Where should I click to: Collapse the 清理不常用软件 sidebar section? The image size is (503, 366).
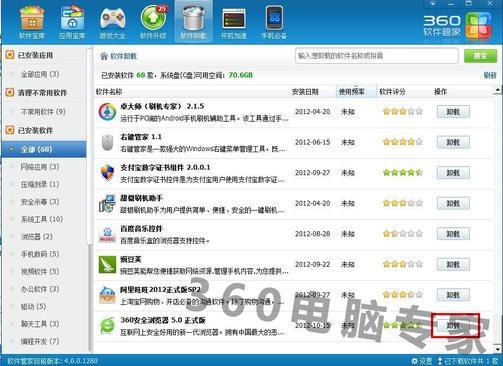coord(10,92)
